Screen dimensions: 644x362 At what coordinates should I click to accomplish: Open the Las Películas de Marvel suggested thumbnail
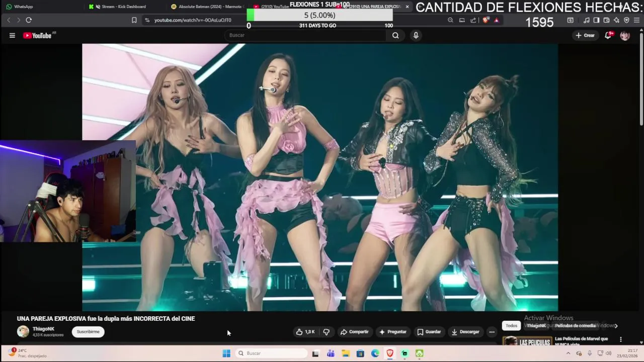click(x=527, y=341)
